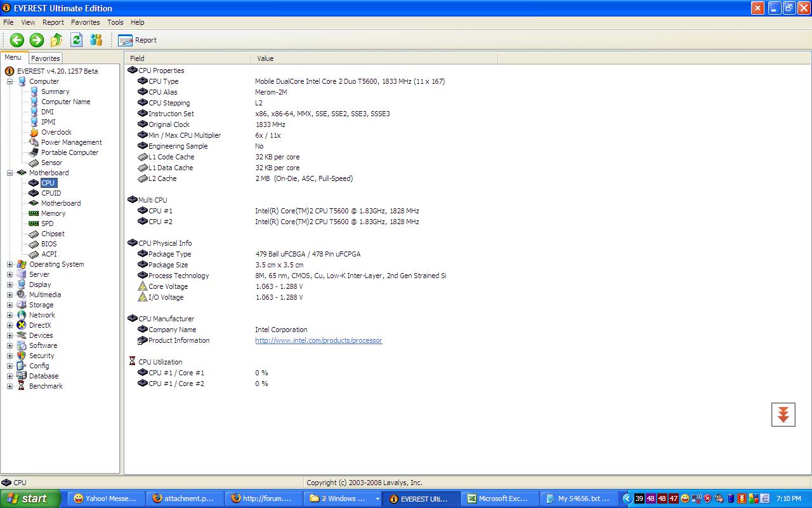Click the system tray clock 7:10 PM
This screenshot has height=508, width=812.
(789, 498)
